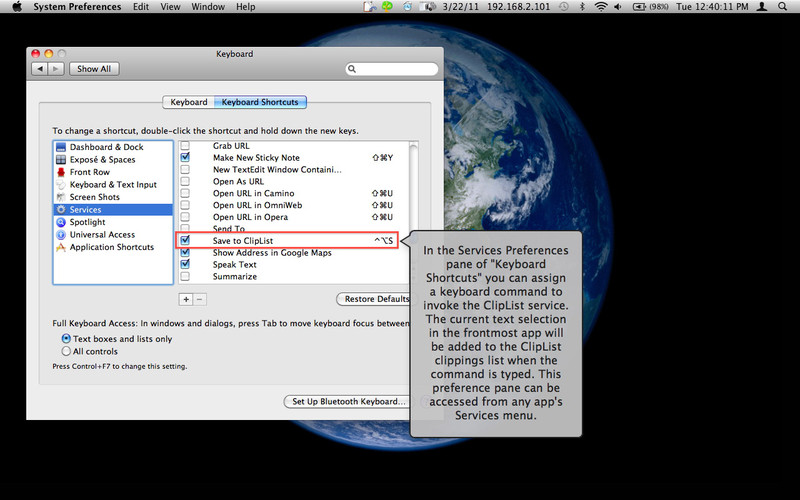The image size is (800, 500).
Task: Add a shortcut with the plus button
Action: click(186, 299)
